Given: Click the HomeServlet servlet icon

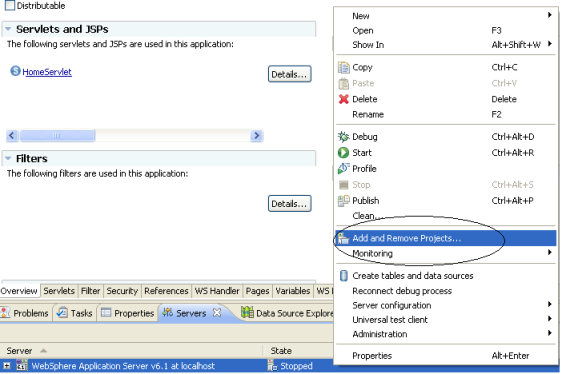Looking at the screenshot, I should point(15,71).
